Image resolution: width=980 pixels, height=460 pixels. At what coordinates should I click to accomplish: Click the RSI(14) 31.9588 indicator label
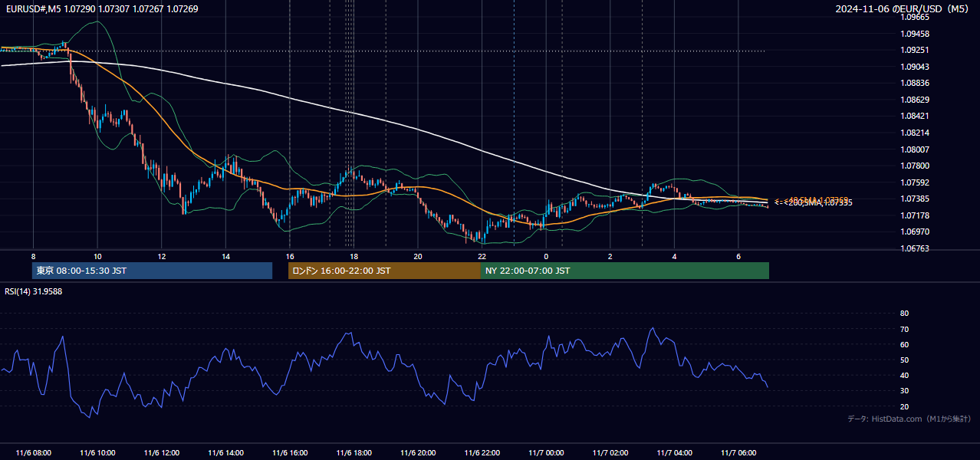34,291
